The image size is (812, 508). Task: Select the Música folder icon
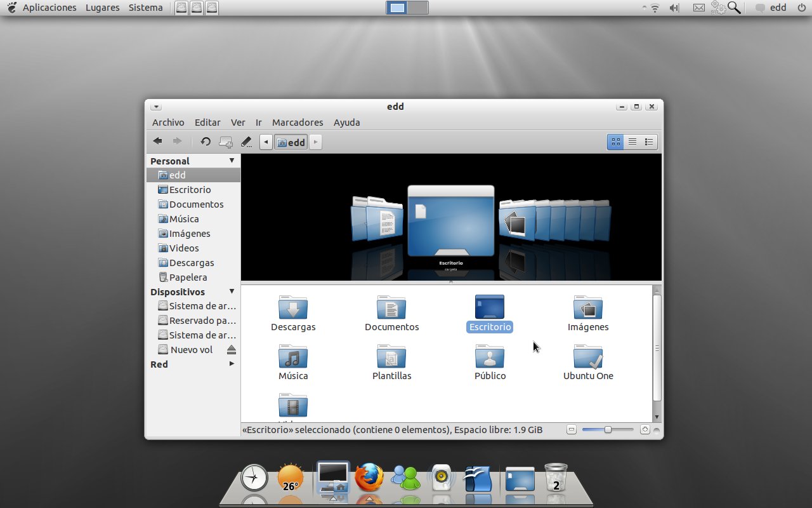(x=293, y=356)
